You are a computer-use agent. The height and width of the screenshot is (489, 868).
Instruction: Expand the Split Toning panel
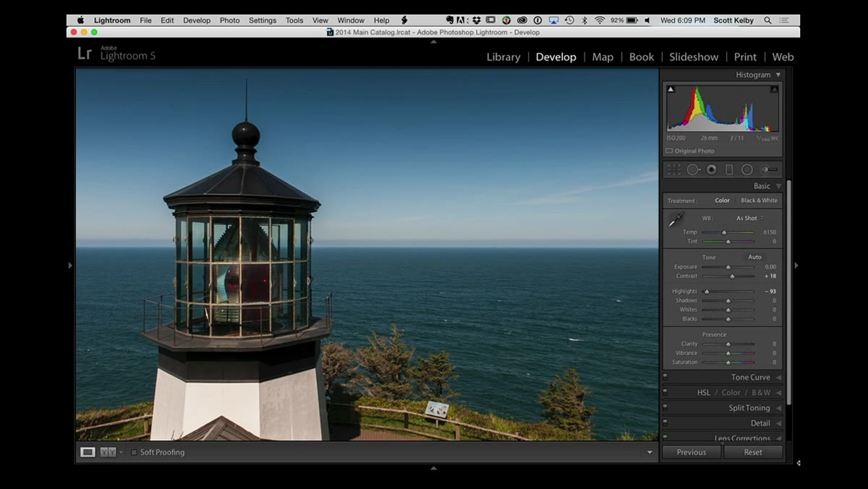pos(778,408)
